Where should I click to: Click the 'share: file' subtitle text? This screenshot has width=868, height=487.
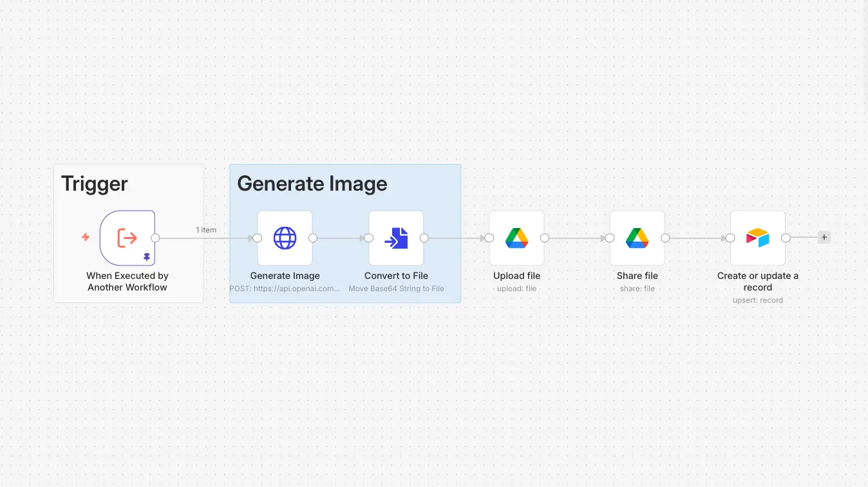[x=637, y=289]
